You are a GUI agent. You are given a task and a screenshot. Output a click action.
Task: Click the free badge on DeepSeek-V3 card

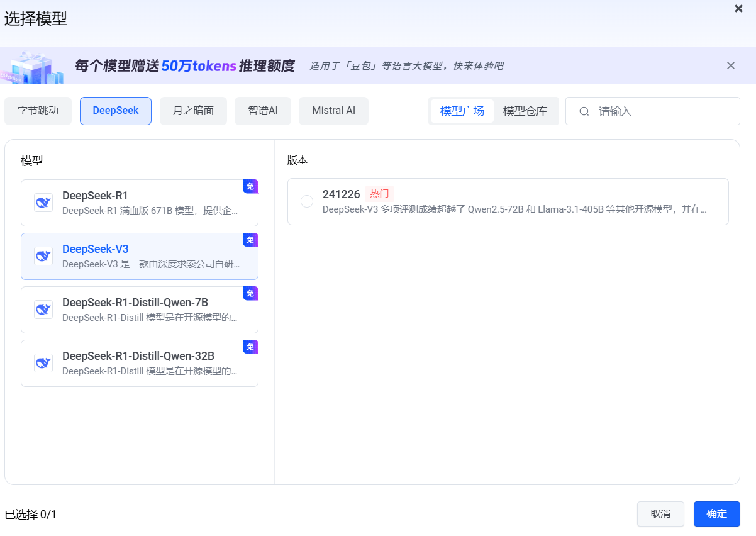tap(250, 240)
